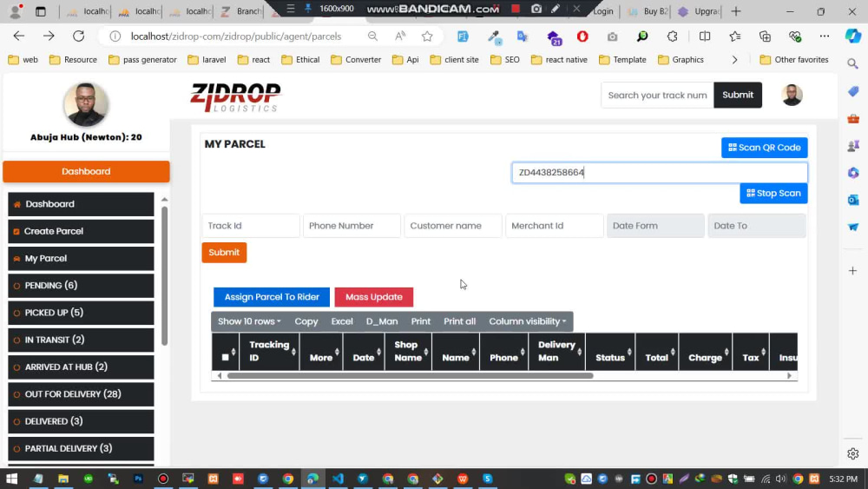
Task: Open Windows Start menu
Action: (x=11, y=479)
